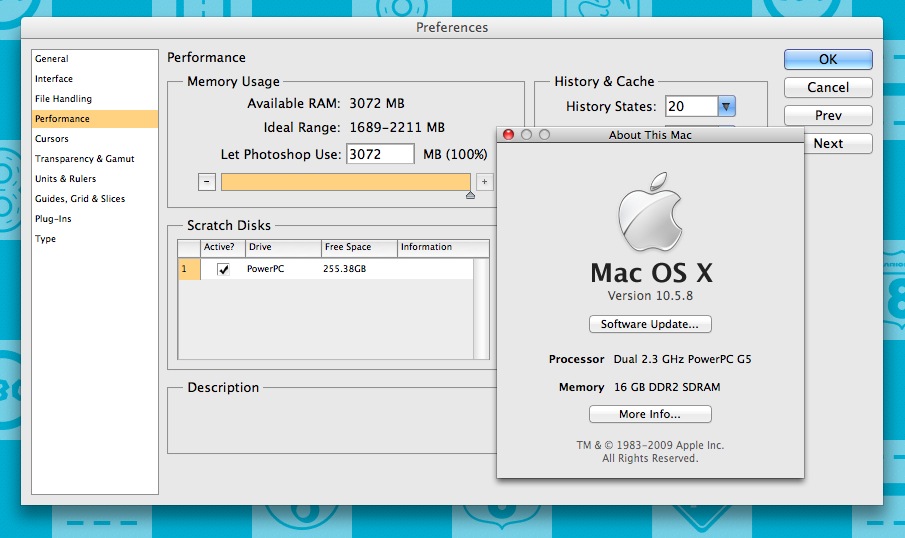Click the Drive column header
The height and width of the screenshot is (538, 905).
point(283,248)
